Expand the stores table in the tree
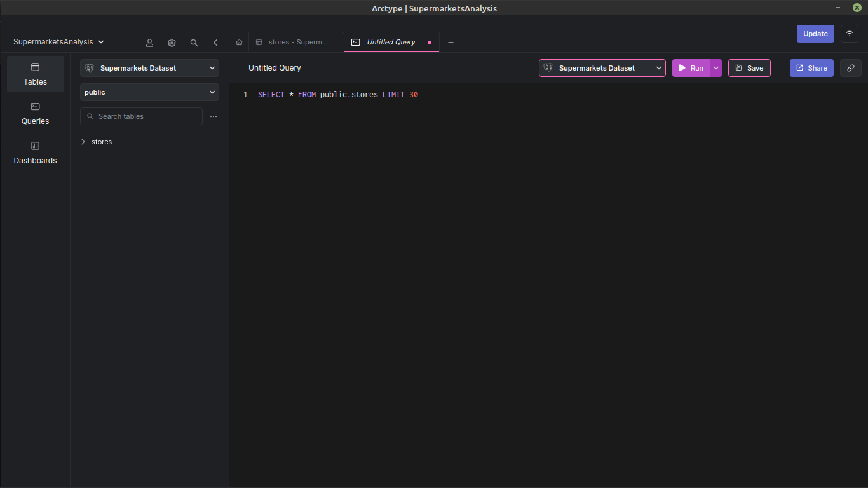This screenshot has height=488, width=868. pyautogui.click(x=83, y=142)
